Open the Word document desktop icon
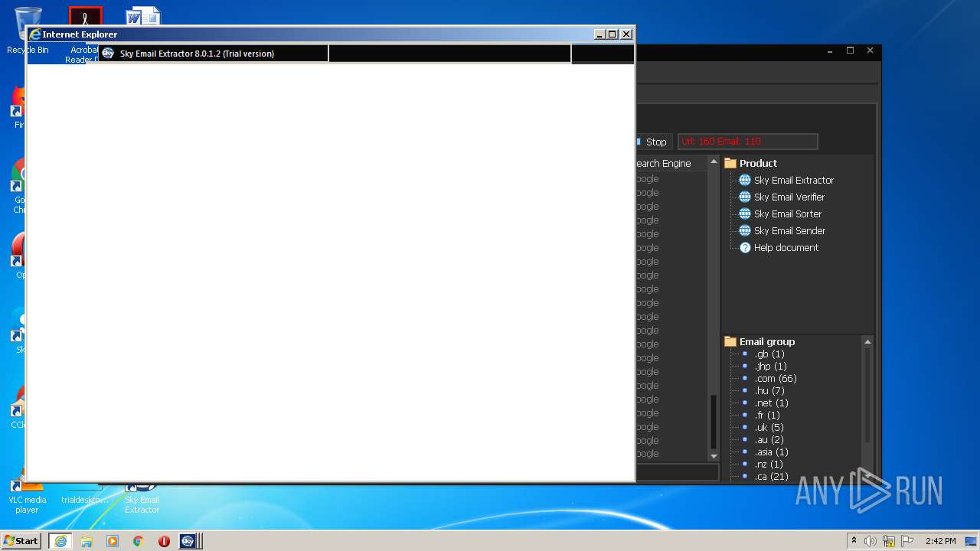This screenshot has width=980, height=551. [x=143, y=16]
